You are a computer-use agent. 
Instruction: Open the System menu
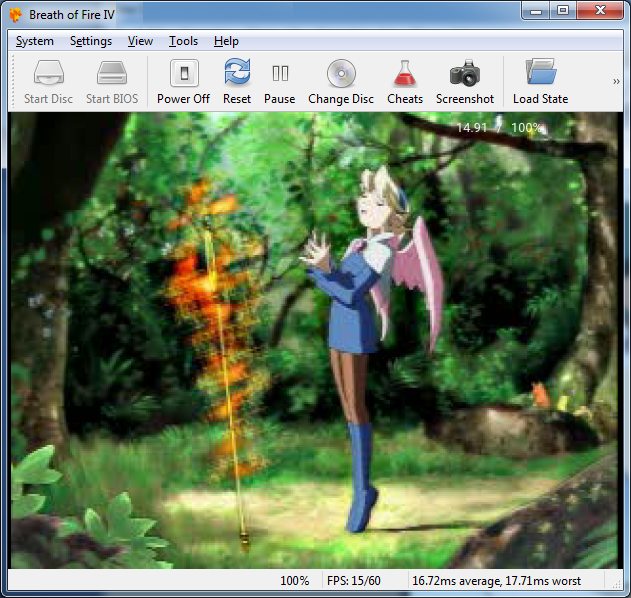click(x=35, y=41)
